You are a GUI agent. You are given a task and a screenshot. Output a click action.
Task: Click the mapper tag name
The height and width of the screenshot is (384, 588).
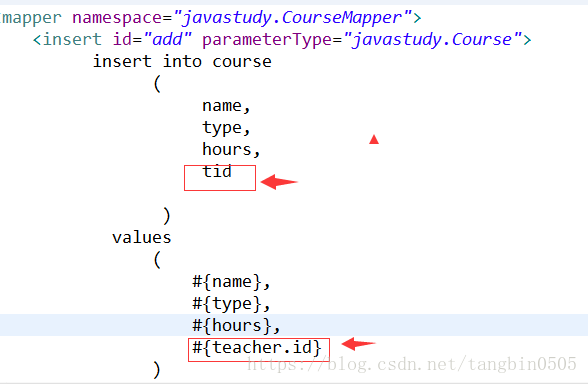31,18
